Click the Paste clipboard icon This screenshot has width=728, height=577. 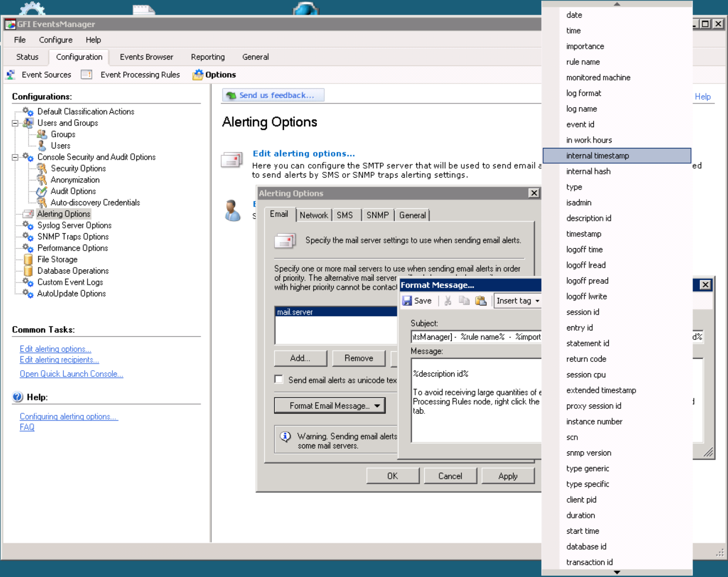[480, 301]
